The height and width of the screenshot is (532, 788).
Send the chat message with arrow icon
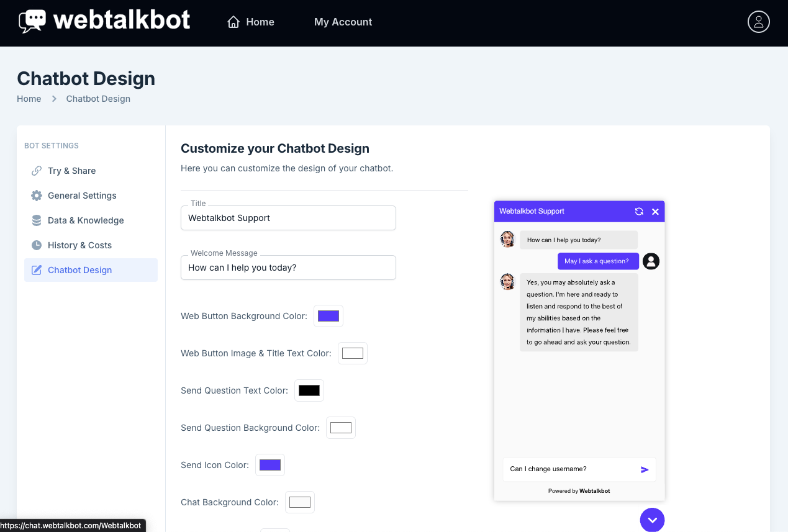[x=645, y=469]
